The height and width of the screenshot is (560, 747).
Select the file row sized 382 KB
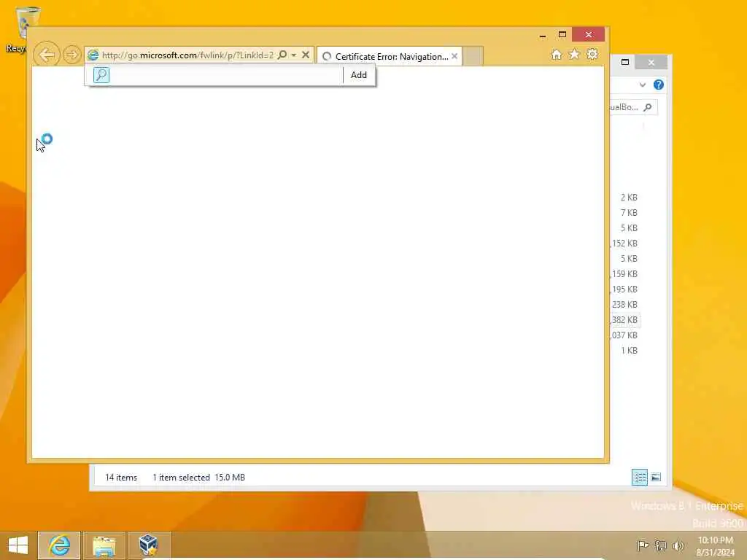(x=625, y=319)
